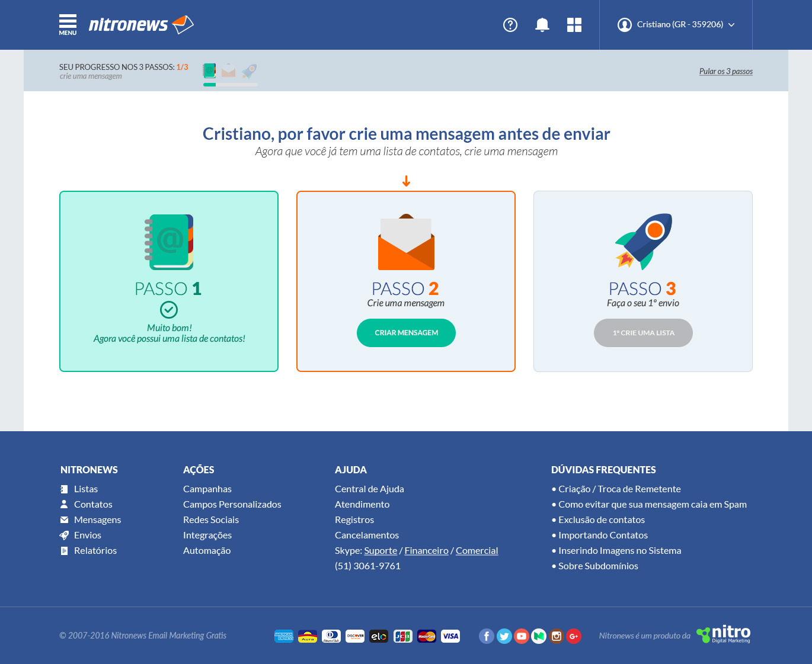Open the hamburger MENU icon
812x664 pixels.
tap(68, 24)
